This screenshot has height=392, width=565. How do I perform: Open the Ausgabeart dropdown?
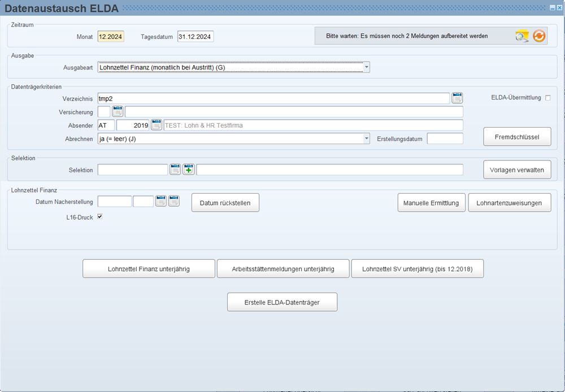click(x=366, y=67)
